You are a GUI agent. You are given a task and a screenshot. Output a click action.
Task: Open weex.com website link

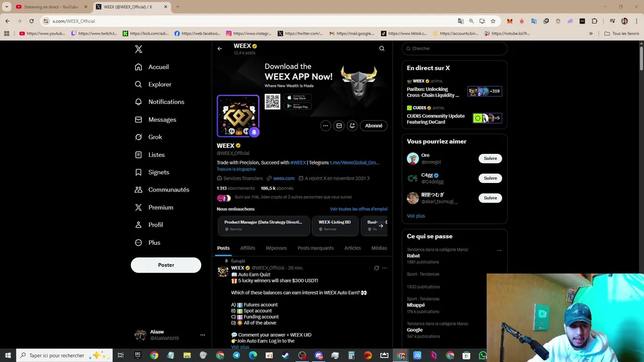tap(283, 178)
